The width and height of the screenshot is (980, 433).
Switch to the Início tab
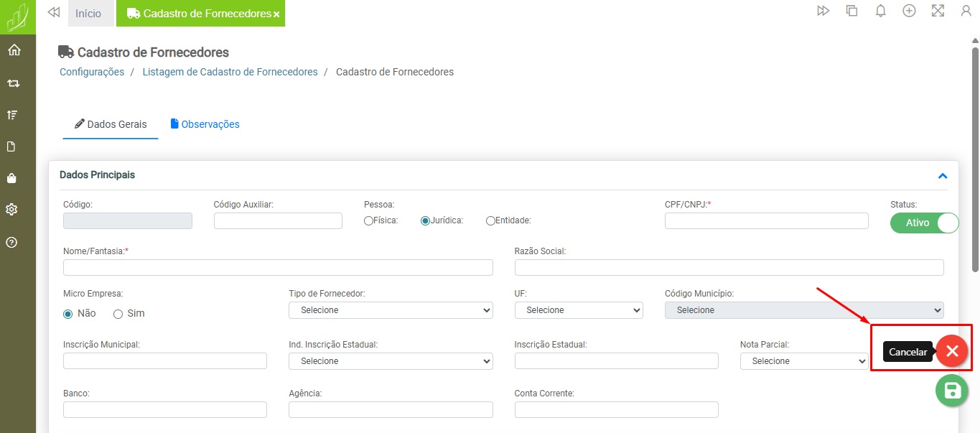point(88,14)
